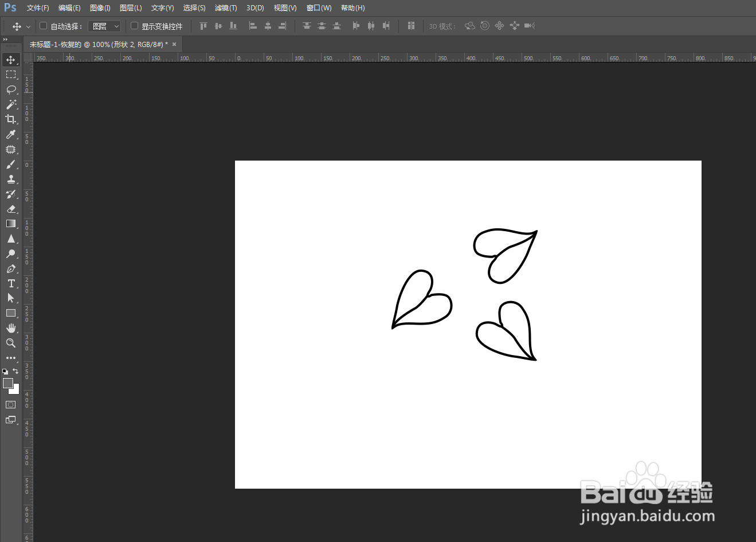Select the Brush tool
This screenshot has width=756, height=542.
click(11, 164)
